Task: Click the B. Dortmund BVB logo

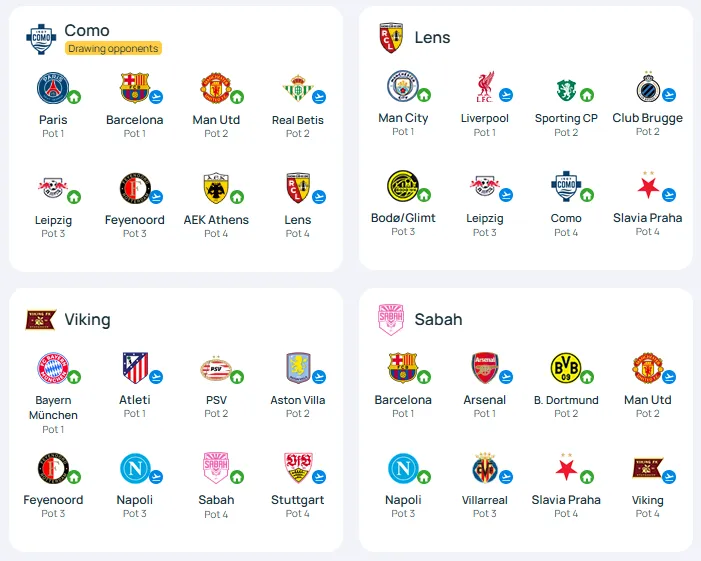Action: 566,368
